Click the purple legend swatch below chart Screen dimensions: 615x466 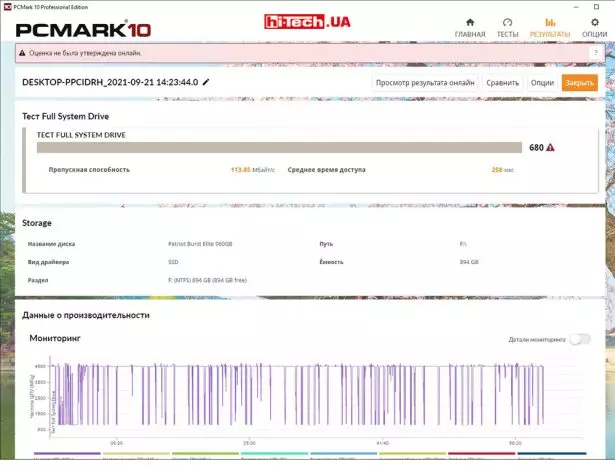click(67, 453)
